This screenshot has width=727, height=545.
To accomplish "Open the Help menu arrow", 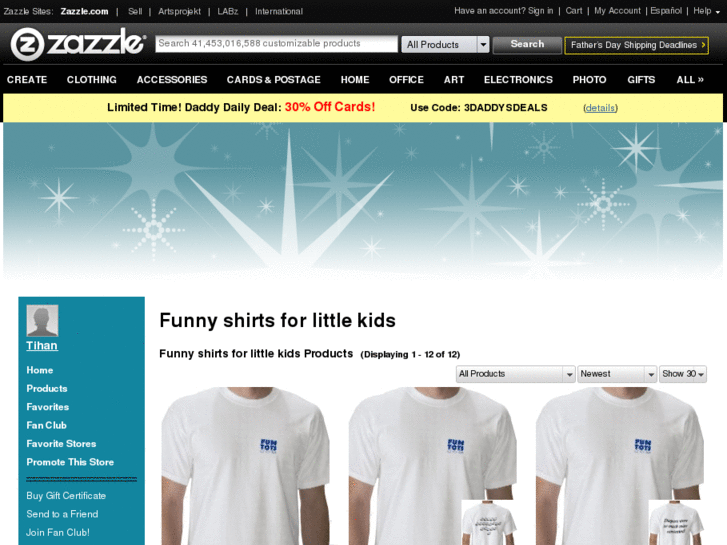I will (718, 12).
